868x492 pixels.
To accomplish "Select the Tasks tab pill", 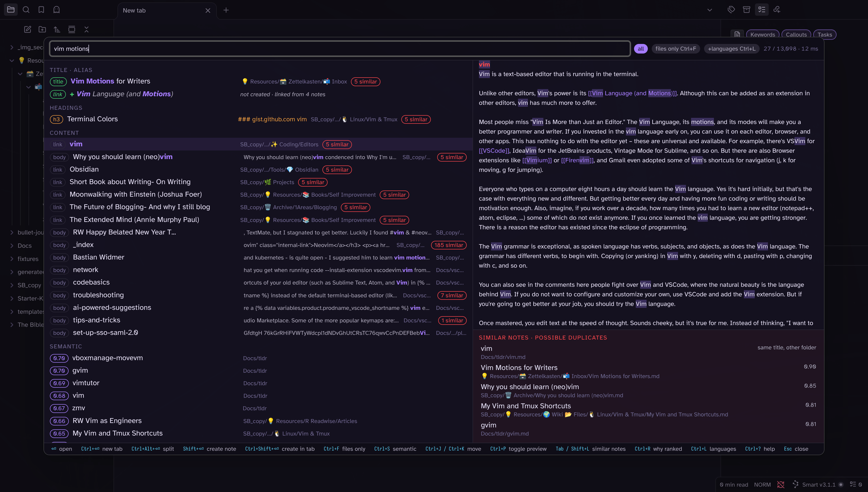I will click(825, 34).
